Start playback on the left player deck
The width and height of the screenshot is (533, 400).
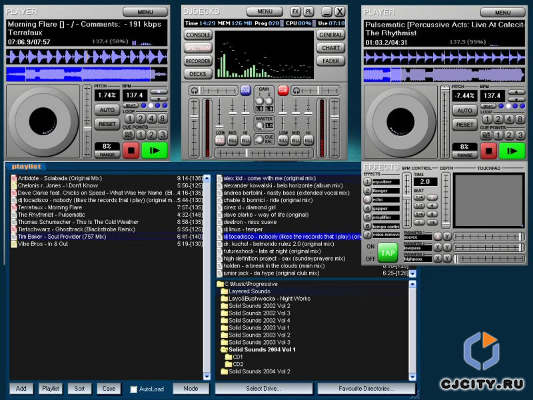(155, 150)
